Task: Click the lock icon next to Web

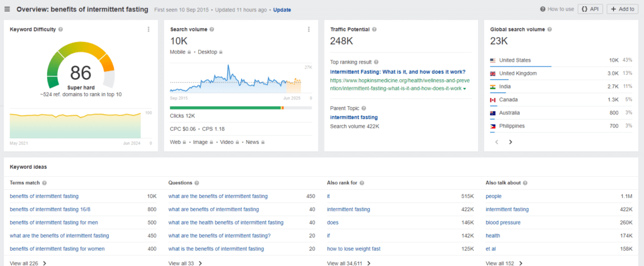Action: click(184, 142)
